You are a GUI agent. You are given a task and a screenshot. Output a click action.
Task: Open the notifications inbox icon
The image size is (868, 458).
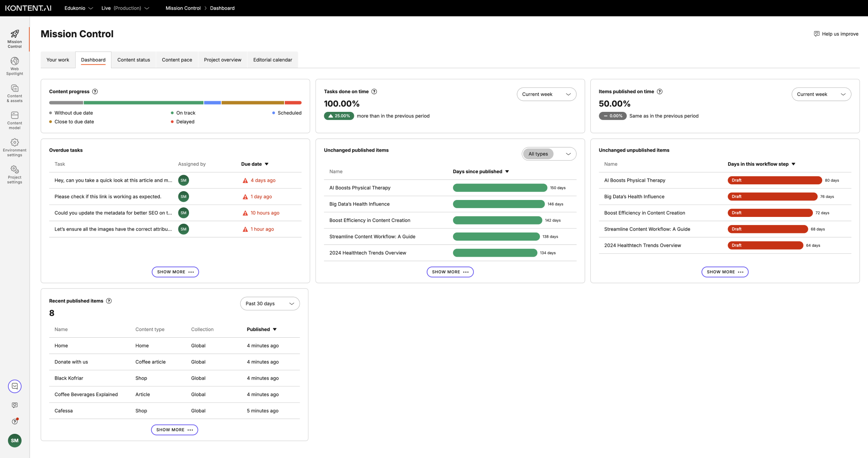14,386
